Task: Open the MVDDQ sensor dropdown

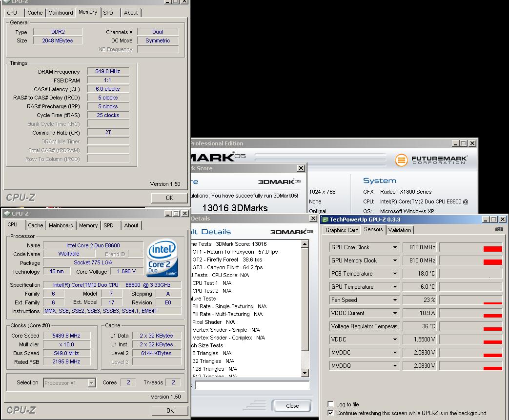Action: 395,366
